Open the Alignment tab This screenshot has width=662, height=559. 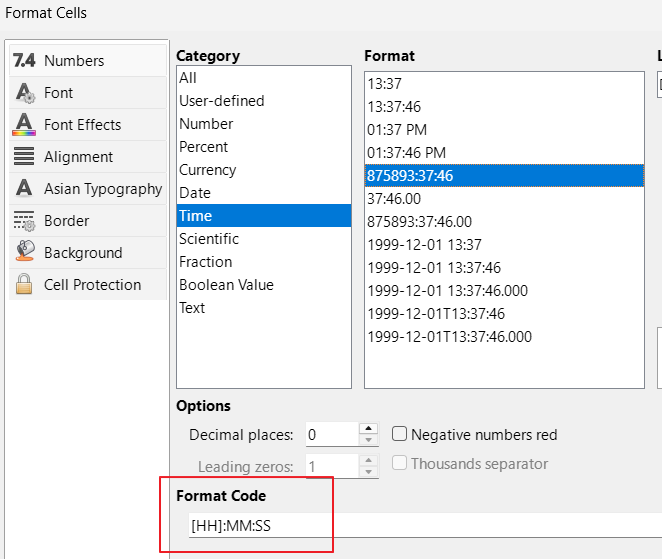tap(88, 157)
